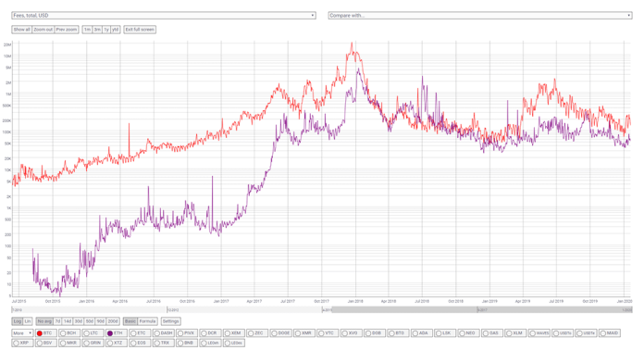Enable the LSK series
Viewport: 644px width, 363px height.
[445, 333]
